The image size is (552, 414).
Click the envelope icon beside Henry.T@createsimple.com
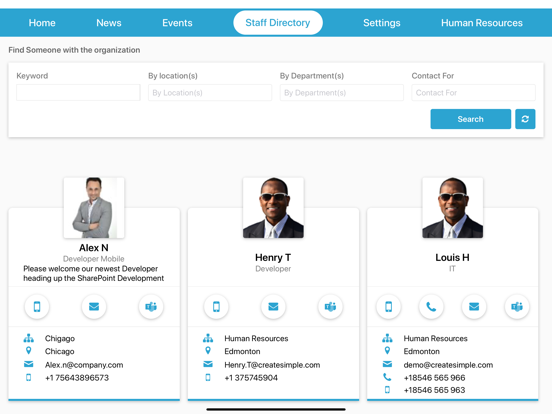coord(208,364)
